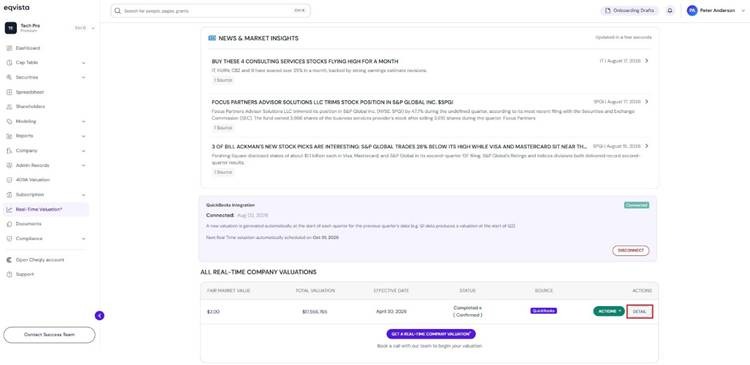Image resolution: width=750 pixels, height=365 pixels.
Task: Expand the Securities menu chevron
Action: pyautogui.click(x=84, y=77)
